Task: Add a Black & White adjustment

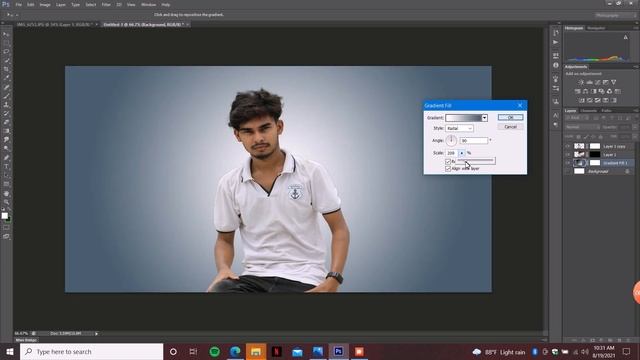Action: click(x=593, y=91)
